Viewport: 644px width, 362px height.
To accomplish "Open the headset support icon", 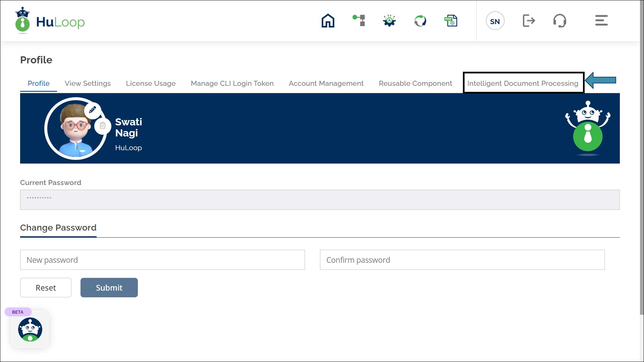I will 560,21.
